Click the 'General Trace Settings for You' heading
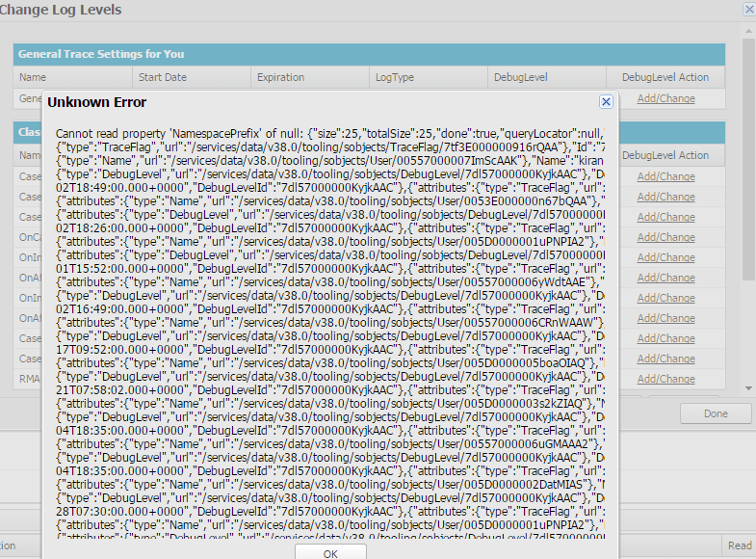The height and width of the screenshot is (559, 756). (101, 54)
